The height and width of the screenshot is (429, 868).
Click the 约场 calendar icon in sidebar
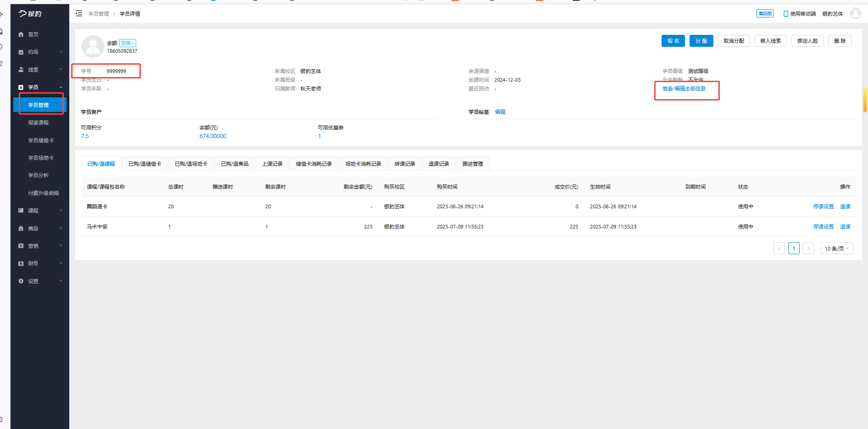[x=21, y=52]
